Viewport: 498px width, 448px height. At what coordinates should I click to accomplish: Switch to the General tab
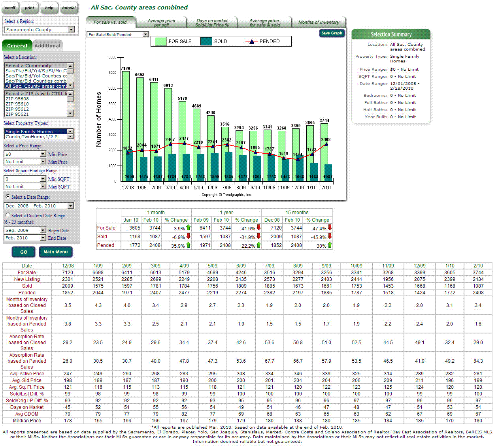tap(17, 45)
